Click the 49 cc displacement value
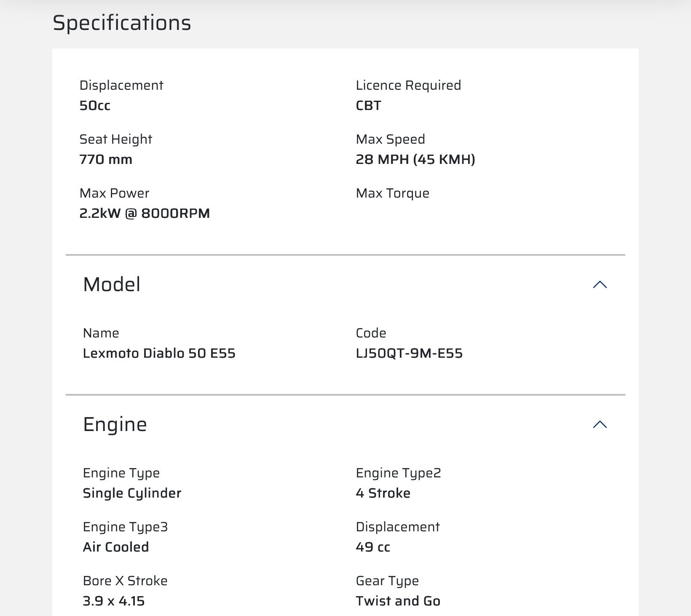 coord(372,547)
